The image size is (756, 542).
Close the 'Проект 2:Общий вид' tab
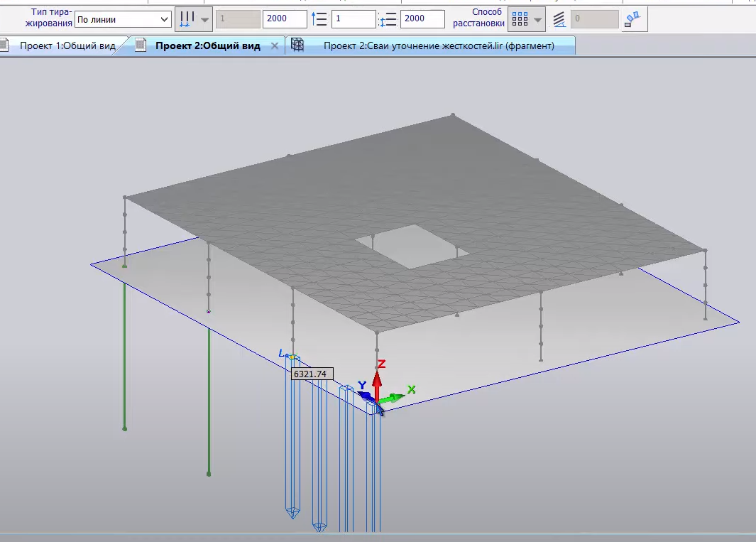tap(275, 45)
